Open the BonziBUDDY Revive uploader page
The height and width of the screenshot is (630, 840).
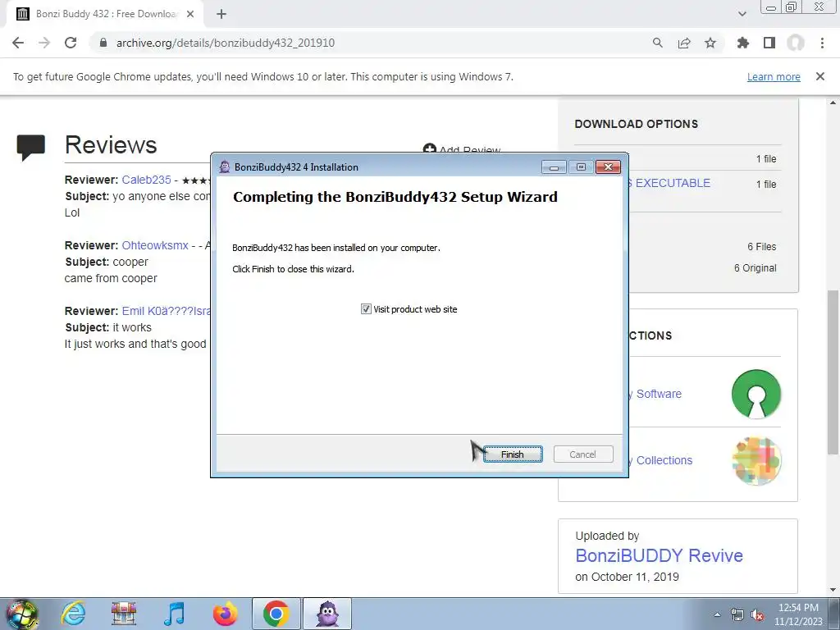pos(659,555)
